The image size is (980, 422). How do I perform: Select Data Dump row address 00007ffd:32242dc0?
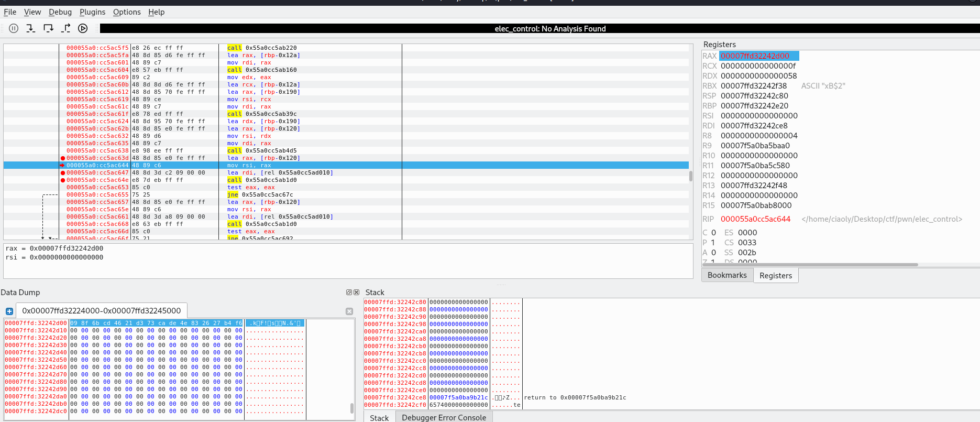click(36, 411)
